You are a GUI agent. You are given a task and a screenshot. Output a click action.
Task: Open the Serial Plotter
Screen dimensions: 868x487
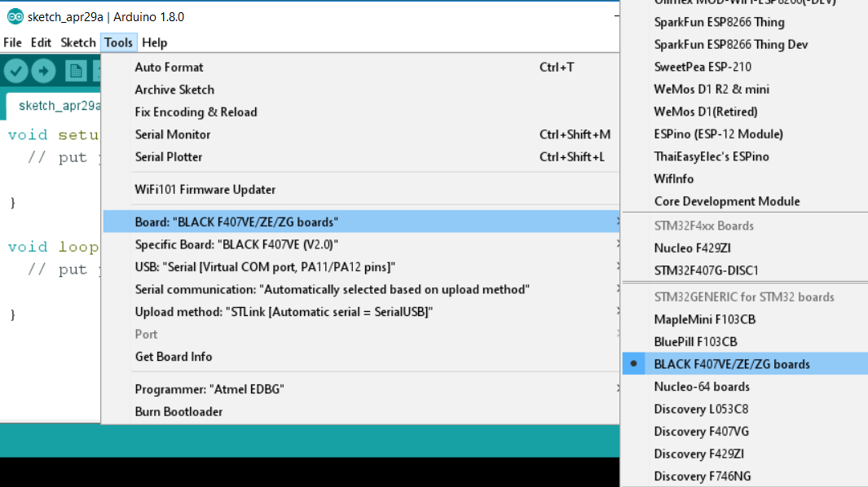(x=361, y=156)
